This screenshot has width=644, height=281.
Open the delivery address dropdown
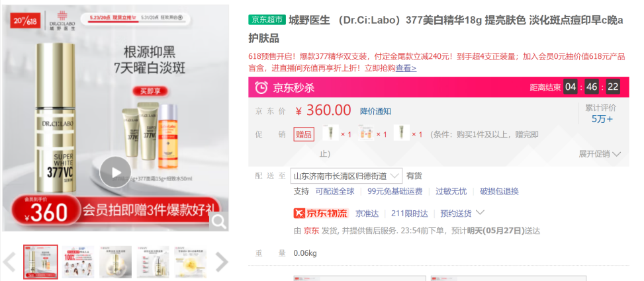[346, 177]
